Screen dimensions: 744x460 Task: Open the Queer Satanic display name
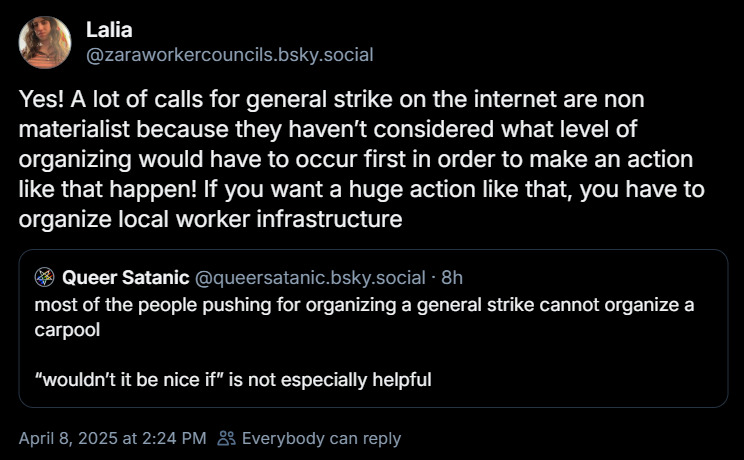click(x=125, y=277)
